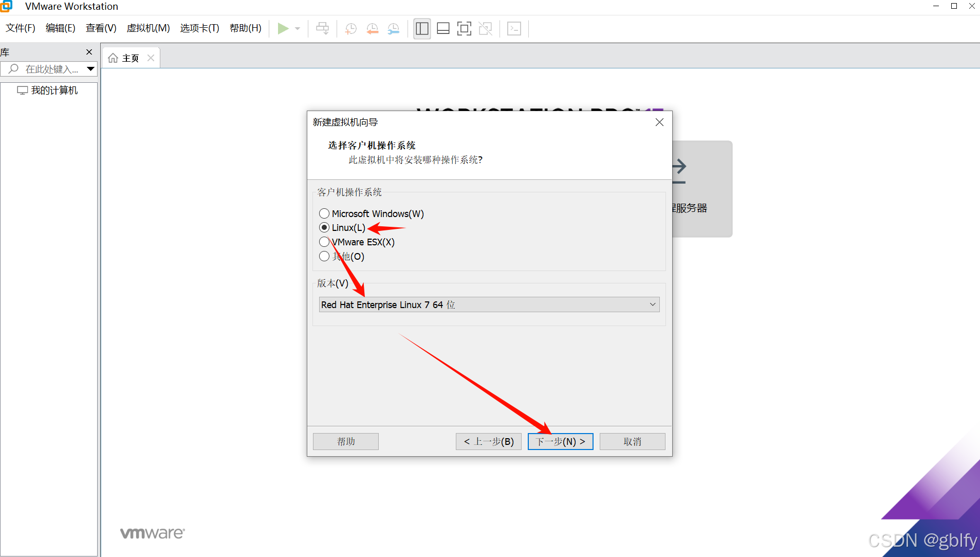980x557 pixels.
Task: Open the 选项卡(T) menu
Action: [200, 28]
